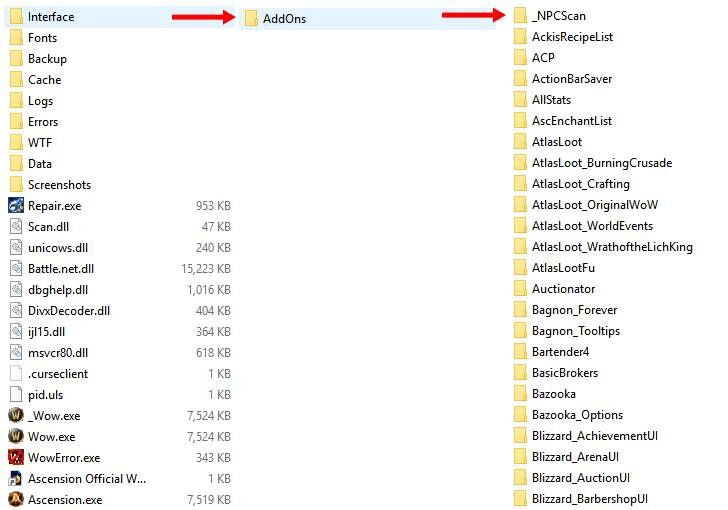The height and width of the screenshot is (510, 728).
Task: Select the Auctionator folder name
Action: (x=563, y=288)
